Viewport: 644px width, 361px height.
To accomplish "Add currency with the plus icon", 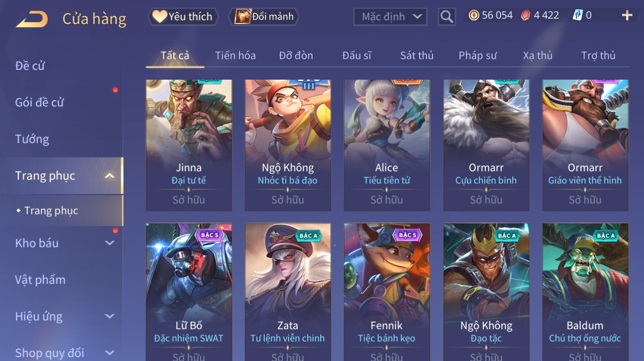I will [627, 15].
